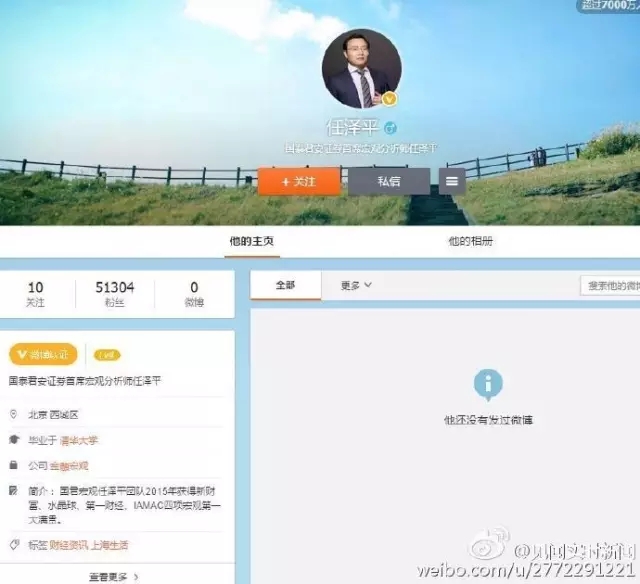
Task: Click the name 任泽平 on the cover
Action: (352, 128)
